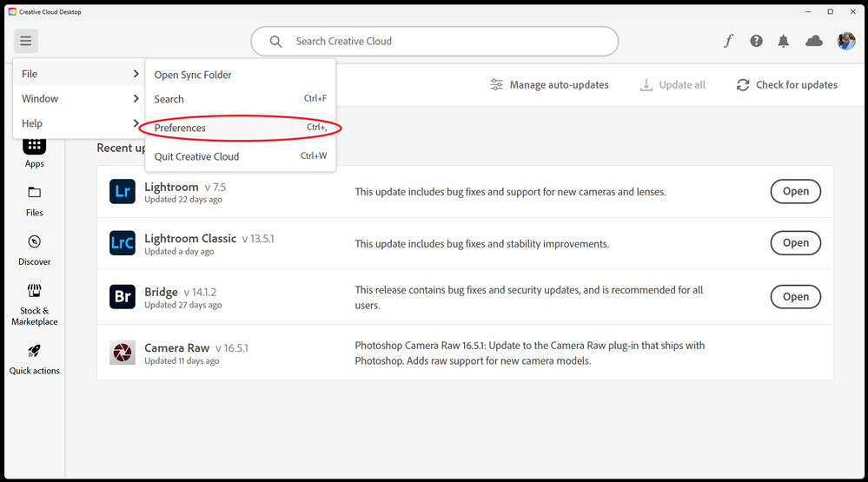
Task: Click the Lightroom app name
Action: 171,187
